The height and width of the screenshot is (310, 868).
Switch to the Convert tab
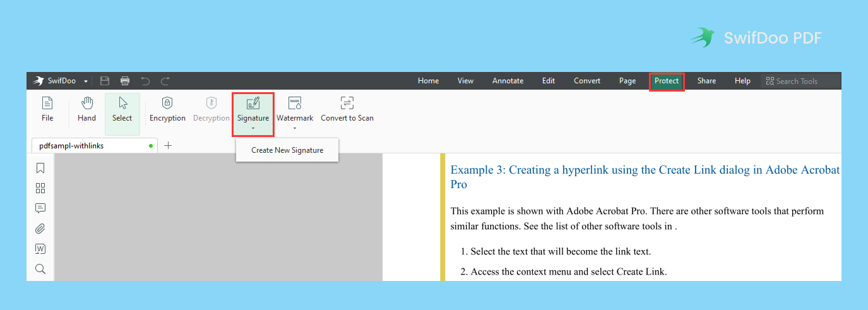point(587,81)
